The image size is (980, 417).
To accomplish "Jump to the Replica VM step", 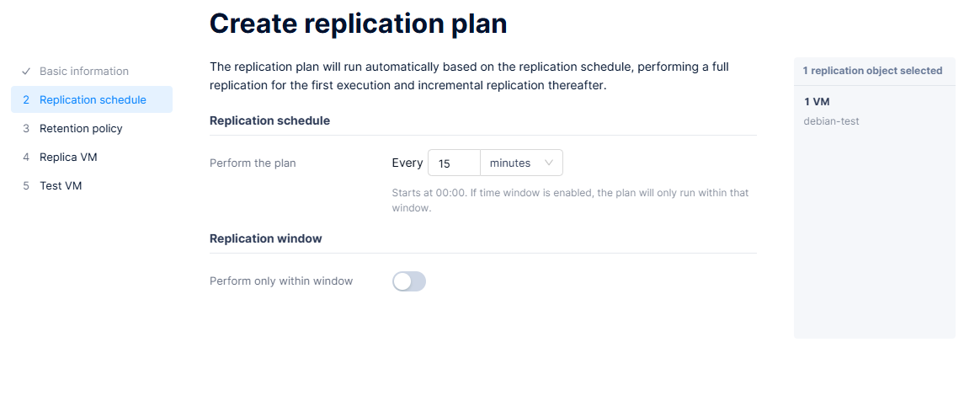I will pyautogui.click(x=68, y=158).
